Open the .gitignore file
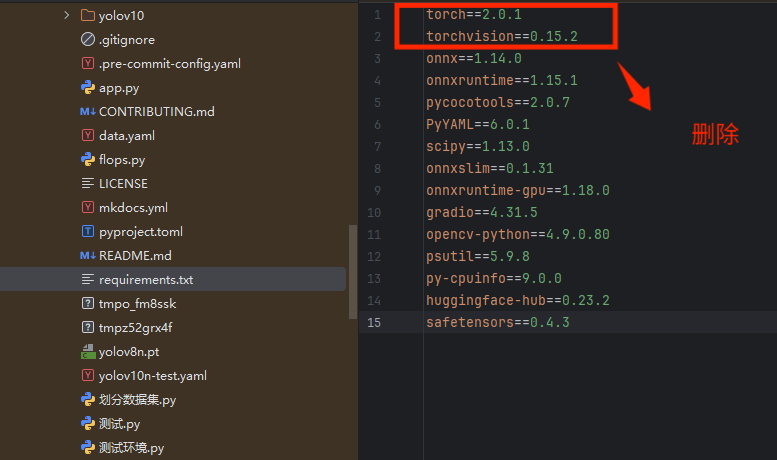Screen dimensions: 777x460 [x=127, y=40]
